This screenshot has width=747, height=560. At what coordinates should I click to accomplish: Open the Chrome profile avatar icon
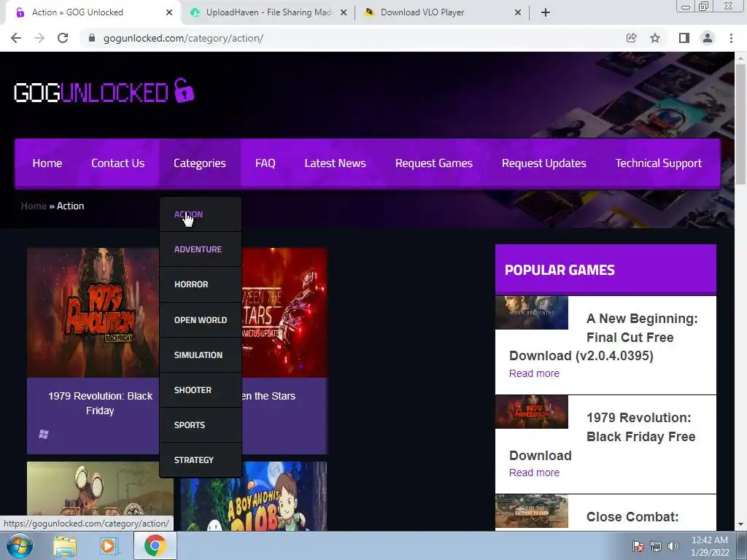tap(708, 38)
